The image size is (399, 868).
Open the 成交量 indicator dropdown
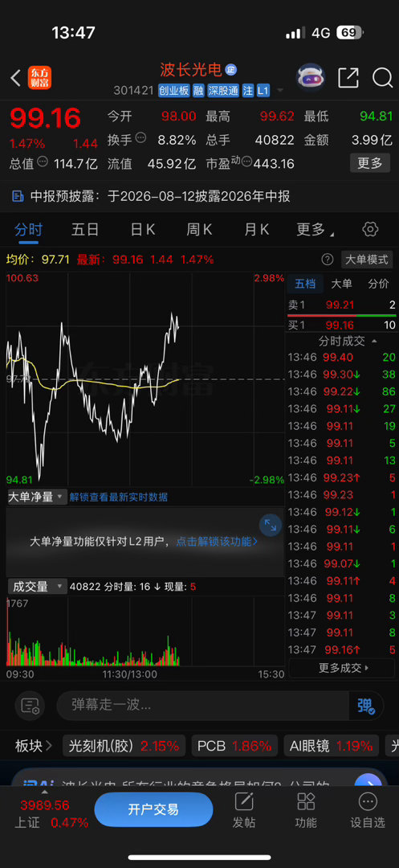click(36, 586)
